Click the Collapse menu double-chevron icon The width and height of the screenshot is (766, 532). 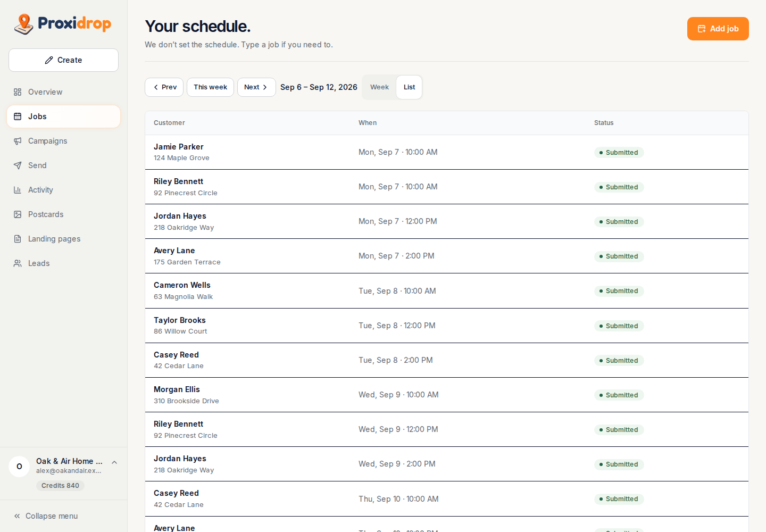(17, 516)
